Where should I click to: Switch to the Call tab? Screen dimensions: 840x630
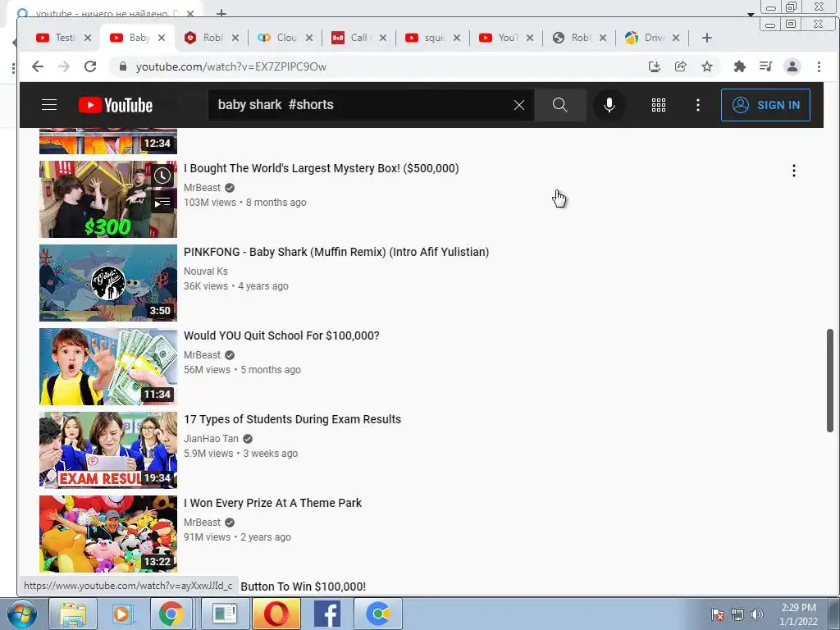pos(359,38)
